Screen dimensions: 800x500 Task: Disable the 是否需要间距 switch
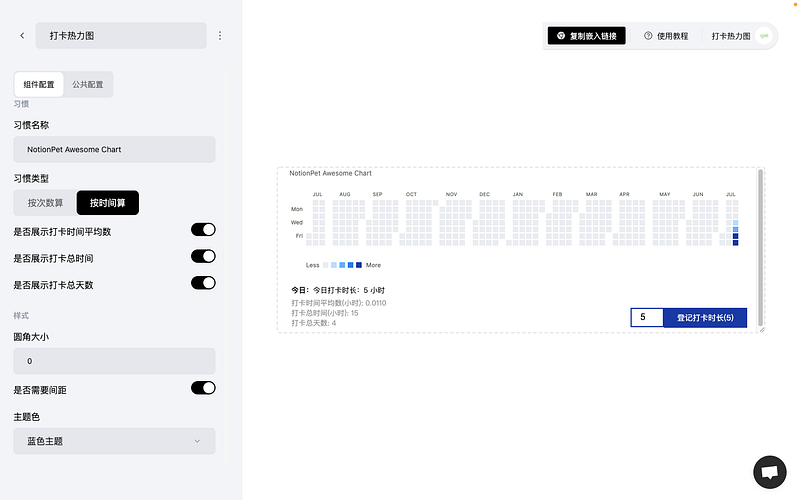pos(203,388)
